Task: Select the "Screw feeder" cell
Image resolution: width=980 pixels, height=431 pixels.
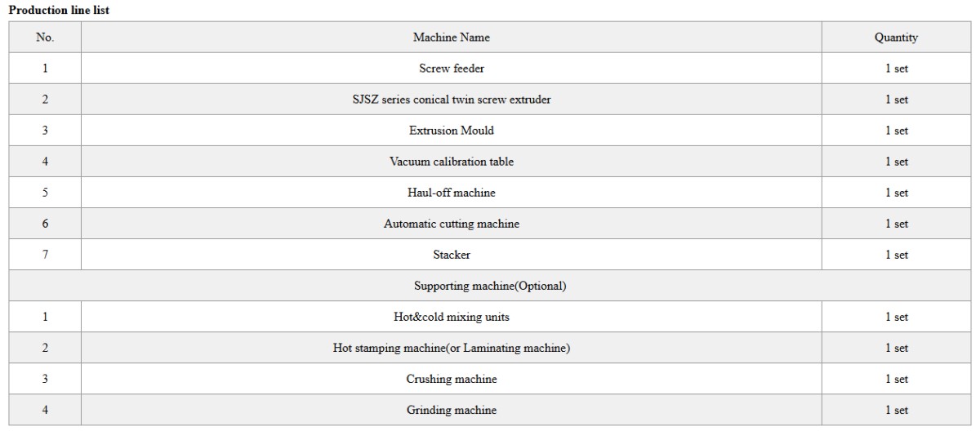Action: (452, 69)
